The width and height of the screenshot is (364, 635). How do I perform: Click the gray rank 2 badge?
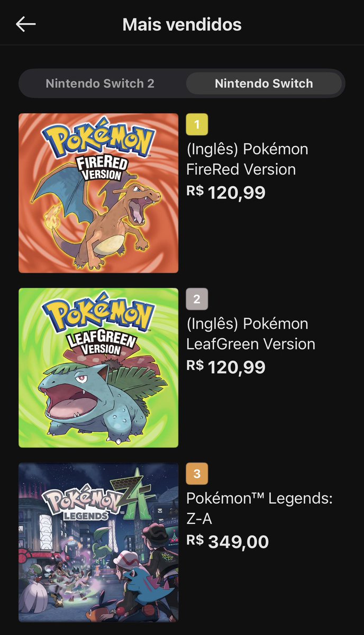click(197, 299)
